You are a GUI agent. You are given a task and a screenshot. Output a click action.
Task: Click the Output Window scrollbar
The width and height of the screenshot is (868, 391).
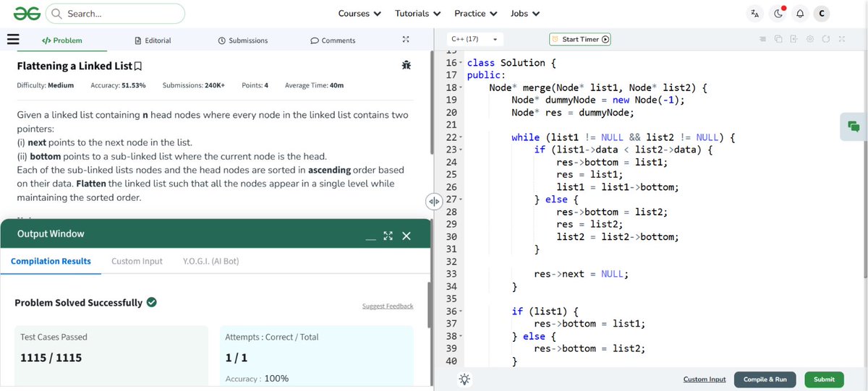pyautogui.click(x=430, y=304)
